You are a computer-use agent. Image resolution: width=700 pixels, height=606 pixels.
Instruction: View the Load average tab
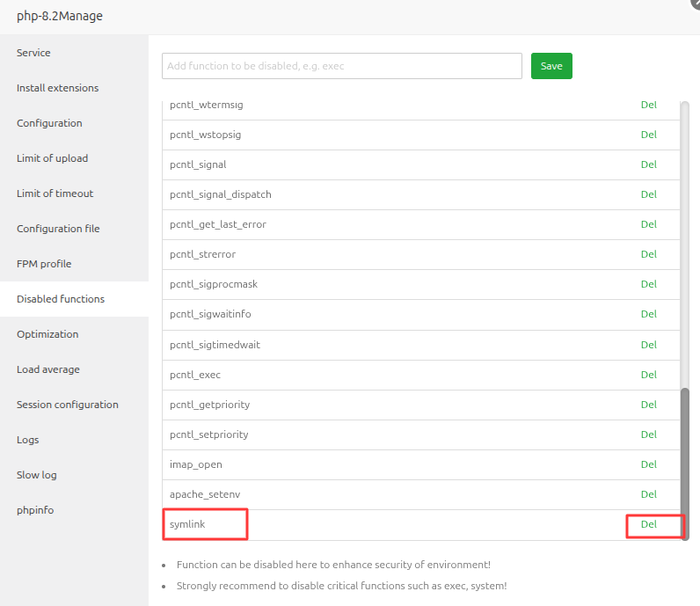[48, 369]
